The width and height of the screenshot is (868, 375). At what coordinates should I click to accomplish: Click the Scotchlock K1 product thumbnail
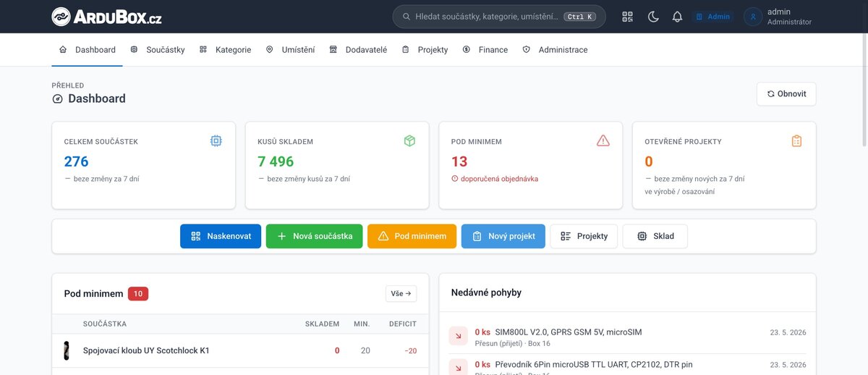[67, 350]
